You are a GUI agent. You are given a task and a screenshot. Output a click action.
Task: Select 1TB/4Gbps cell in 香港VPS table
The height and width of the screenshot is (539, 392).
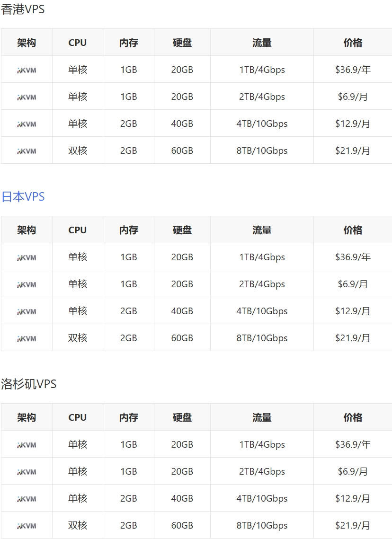262,70
